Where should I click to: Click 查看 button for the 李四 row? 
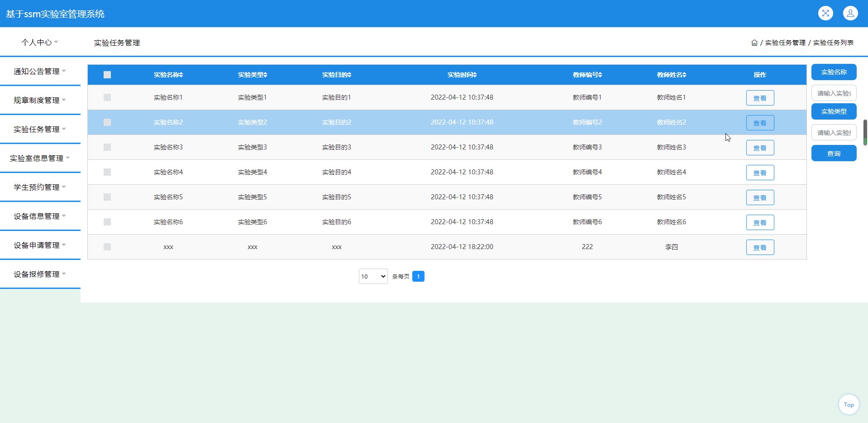point(760,247)
